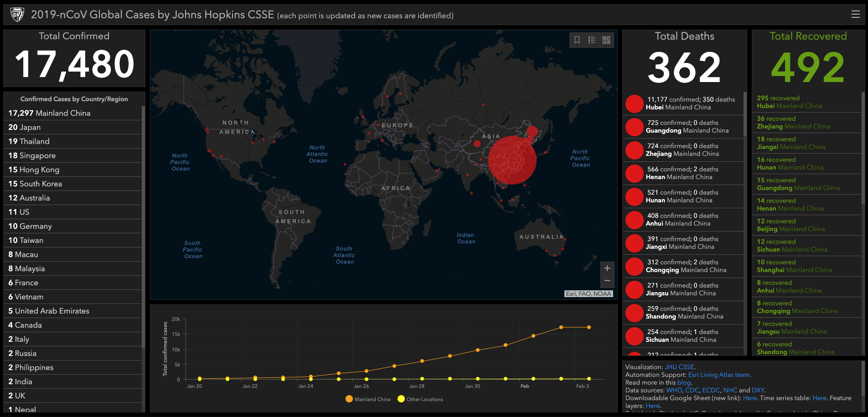
Task: Open the basemap gallery grid icon
Action: [606, 40]
